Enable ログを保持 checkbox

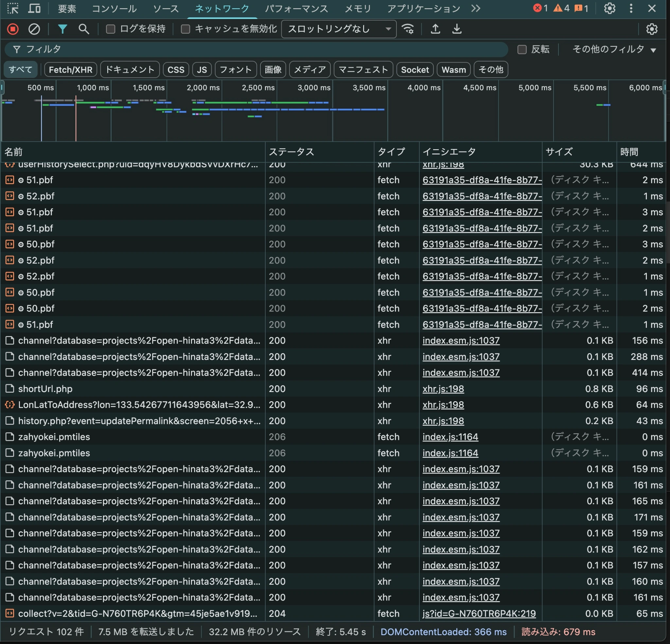(111, 29)
